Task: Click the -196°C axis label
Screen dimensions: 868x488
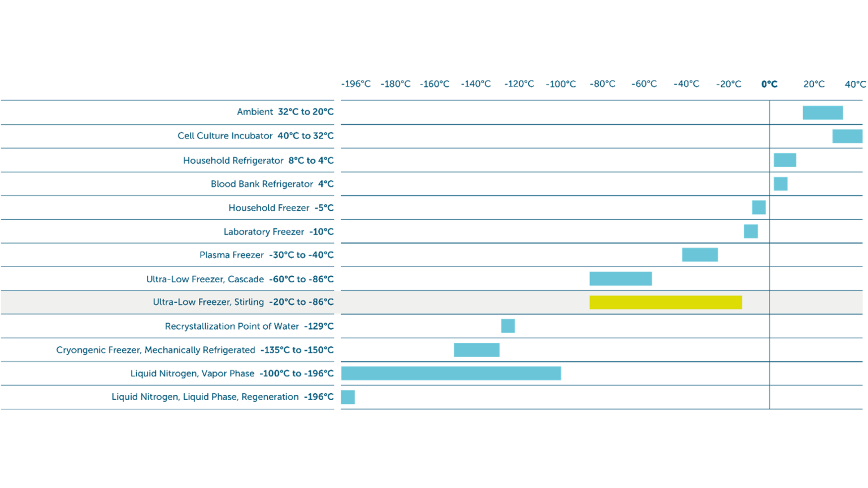Action: coord(356,84)
